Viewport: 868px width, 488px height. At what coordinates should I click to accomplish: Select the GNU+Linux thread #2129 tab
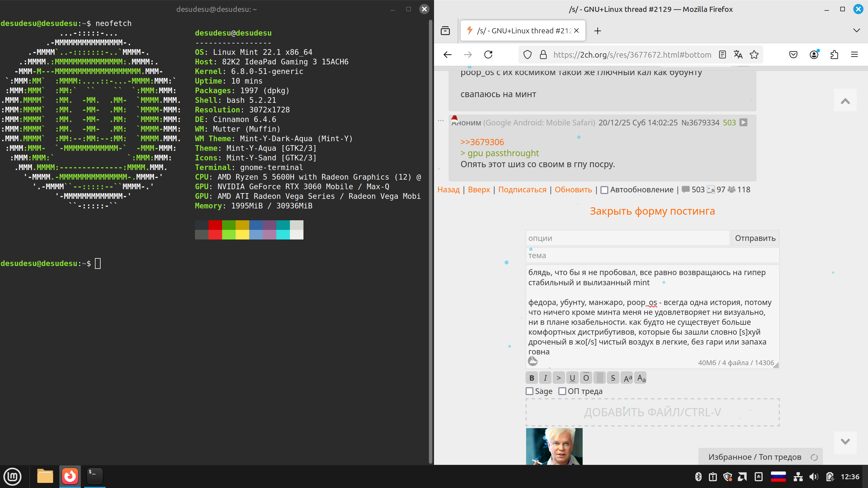[x=519, y=31]
